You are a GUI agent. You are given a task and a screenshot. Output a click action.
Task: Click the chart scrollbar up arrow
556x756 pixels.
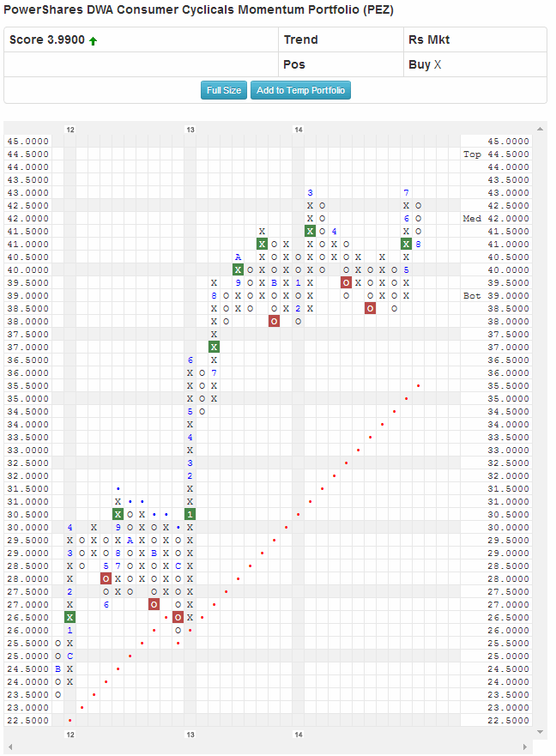pos(540,130)
